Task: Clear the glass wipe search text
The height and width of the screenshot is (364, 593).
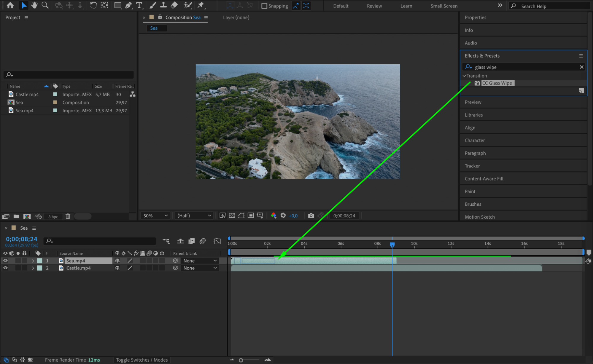Action: [x=581, y=67]
